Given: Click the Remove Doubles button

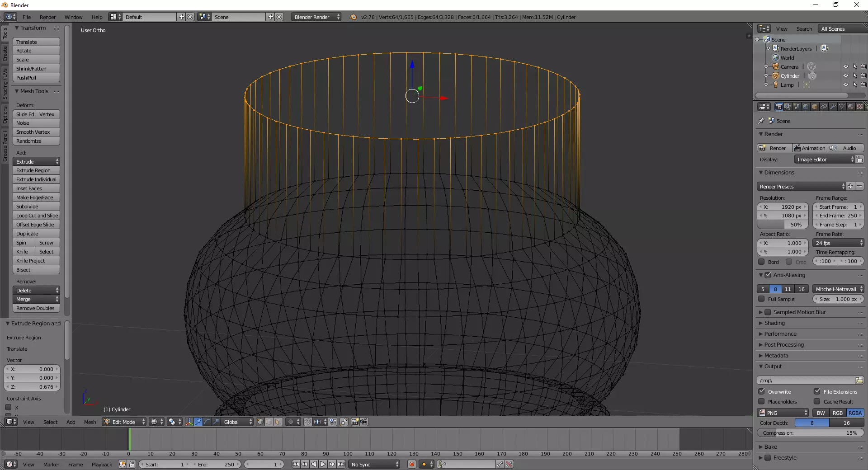Looking at the screenshot, I should (36, 308).
